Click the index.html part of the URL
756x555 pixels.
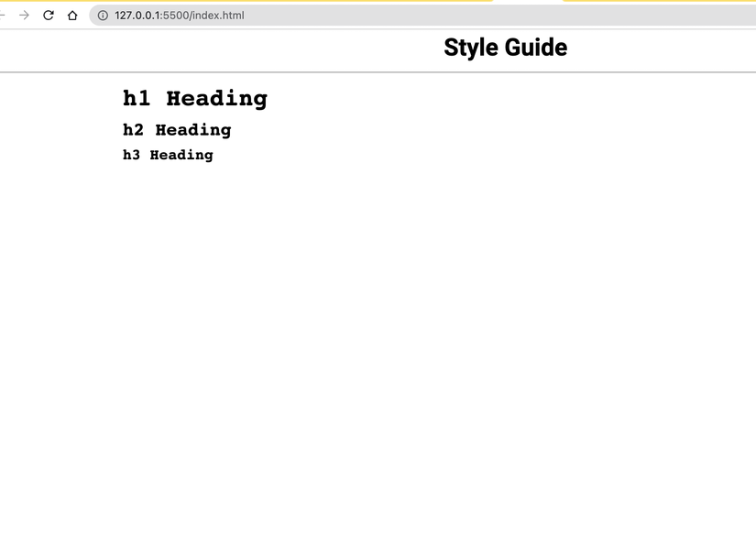(218, 16)
